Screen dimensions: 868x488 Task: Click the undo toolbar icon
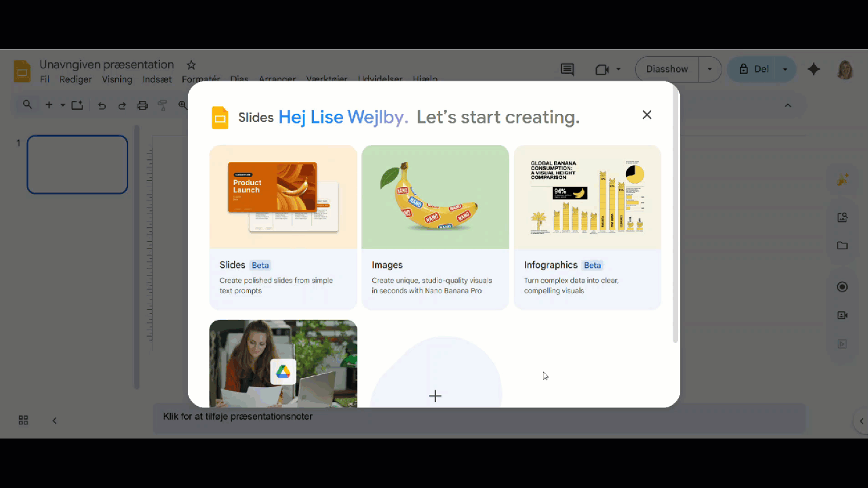click(102, 105)
